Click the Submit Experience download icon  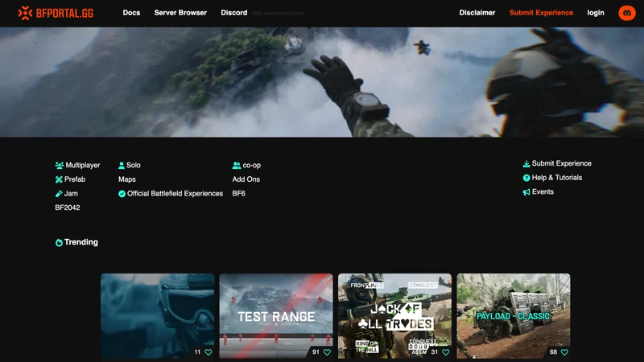pyautogui.click(x=526, y=164)
